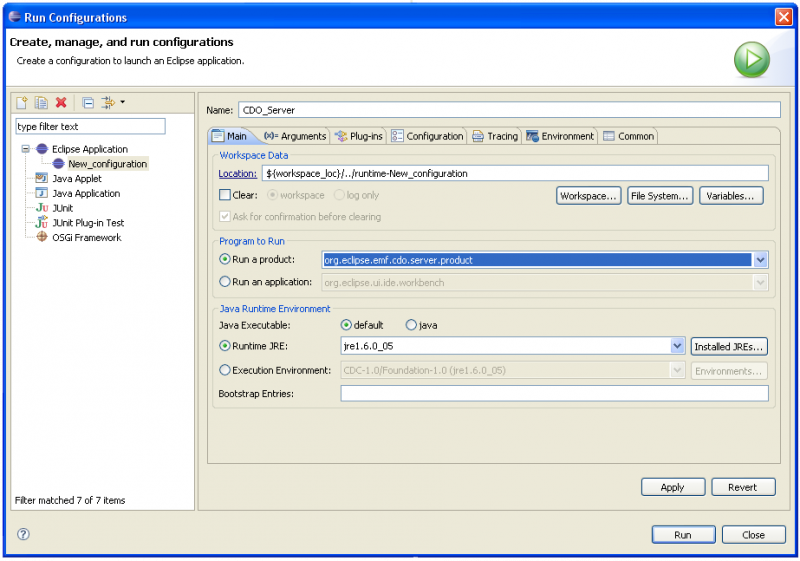This screenshot has width=800, height=561.
Task: Open the Environment tab
Action: 560,136
